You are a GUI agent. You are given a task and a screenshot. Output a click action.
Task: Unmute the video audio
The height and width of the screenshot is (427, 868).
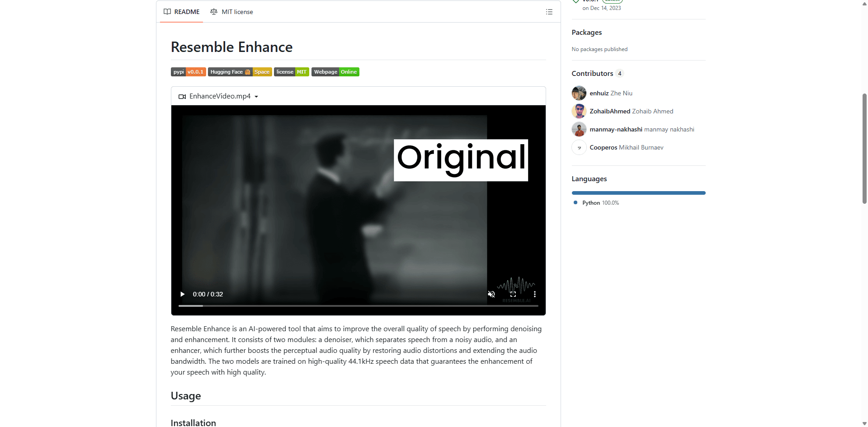click(491, 294)
